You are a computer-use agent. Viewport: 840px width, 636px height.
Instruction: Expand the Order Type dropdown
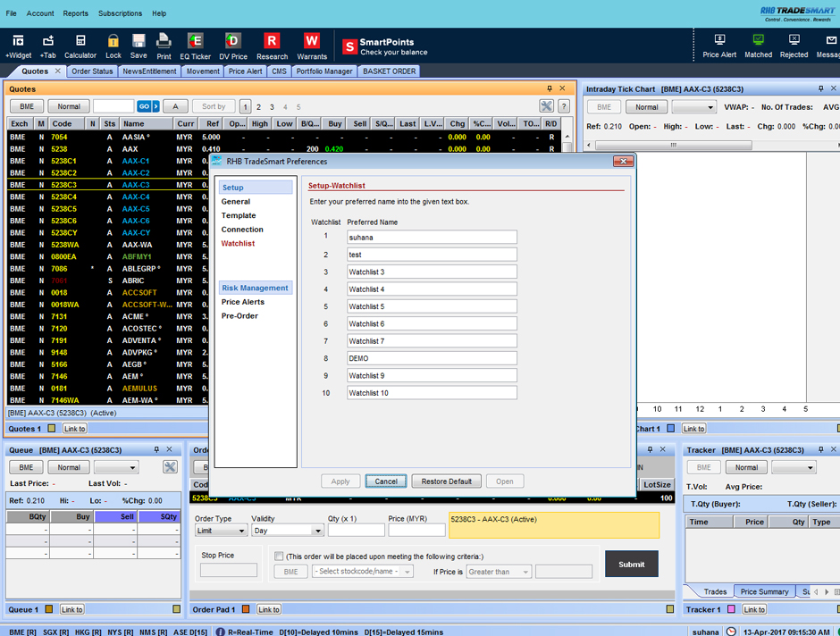(222, 531)
